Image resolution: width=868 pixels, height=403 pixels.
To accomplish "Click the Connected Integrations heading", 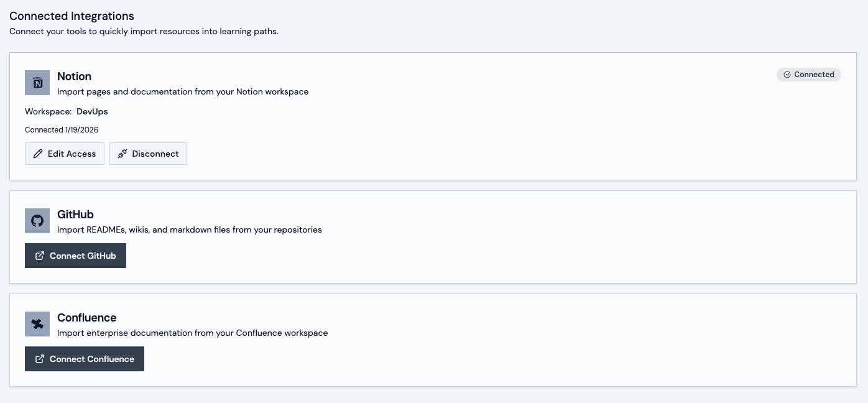I will (72, 16).
